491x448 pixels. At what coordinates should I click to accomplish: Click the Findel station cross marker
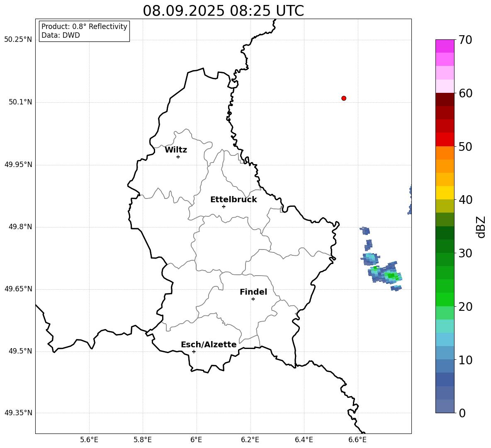253,299
